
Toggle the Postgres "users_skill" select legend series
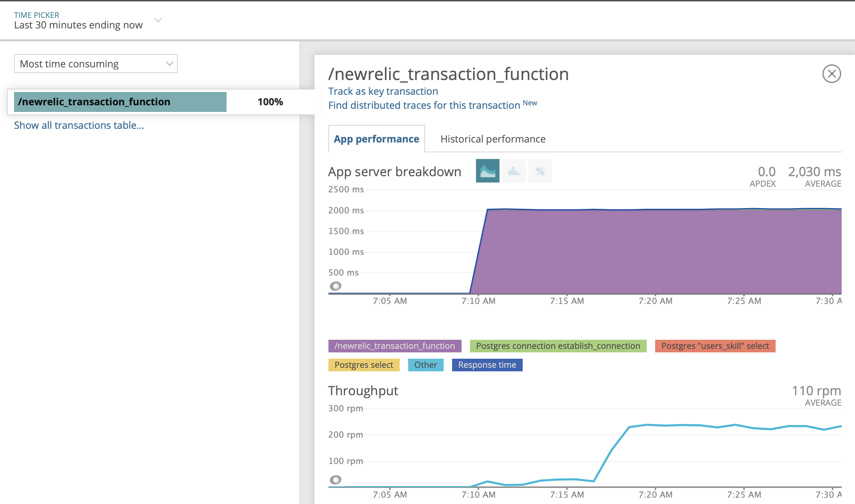click(715, 346)
